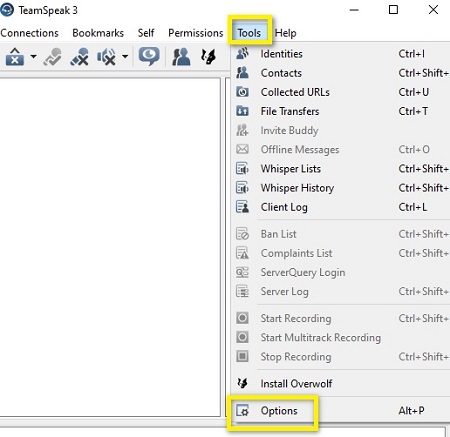450x437 pixels.
Task: Click the Stop Recording square icon
Action: pos(242,356)
